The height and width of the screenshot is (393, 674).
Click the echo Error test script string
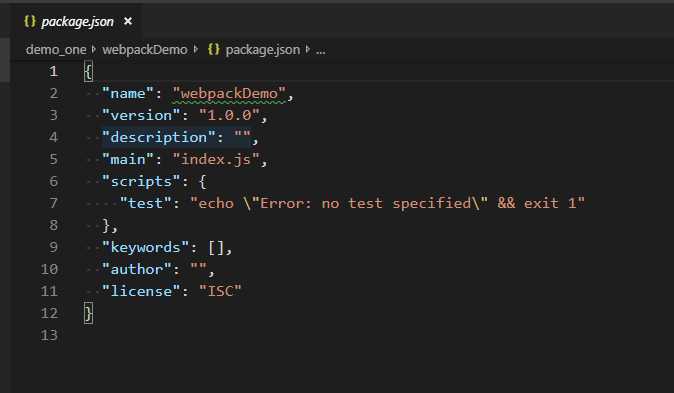tap(387, 203)
